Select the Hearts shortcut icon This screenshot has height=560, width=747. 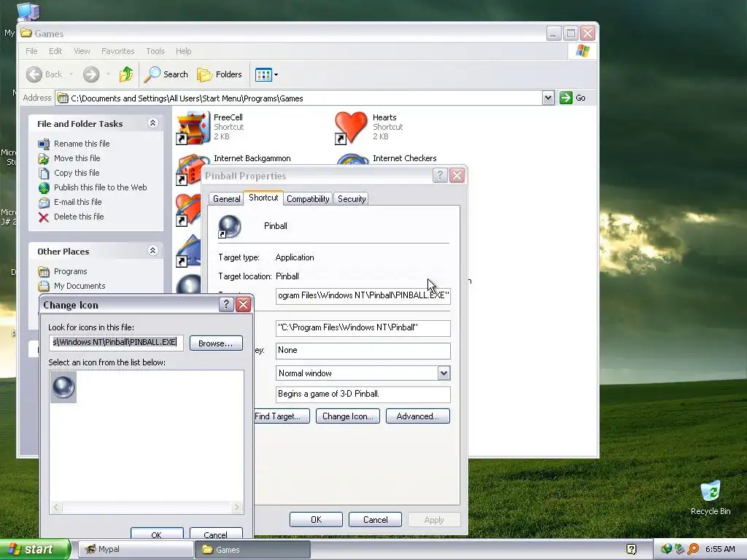tap(351, 127)
